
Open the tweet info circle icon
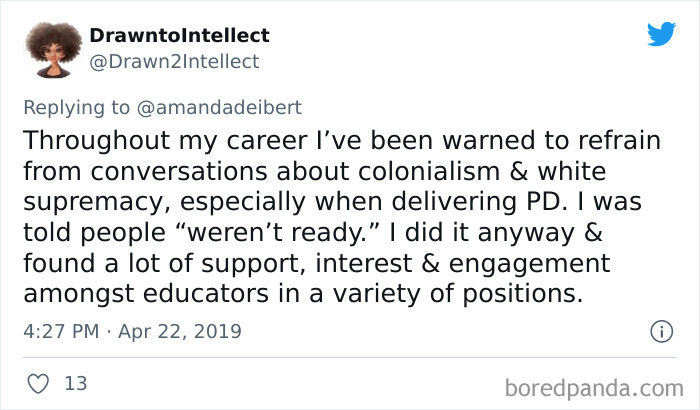tap(659, 330)
